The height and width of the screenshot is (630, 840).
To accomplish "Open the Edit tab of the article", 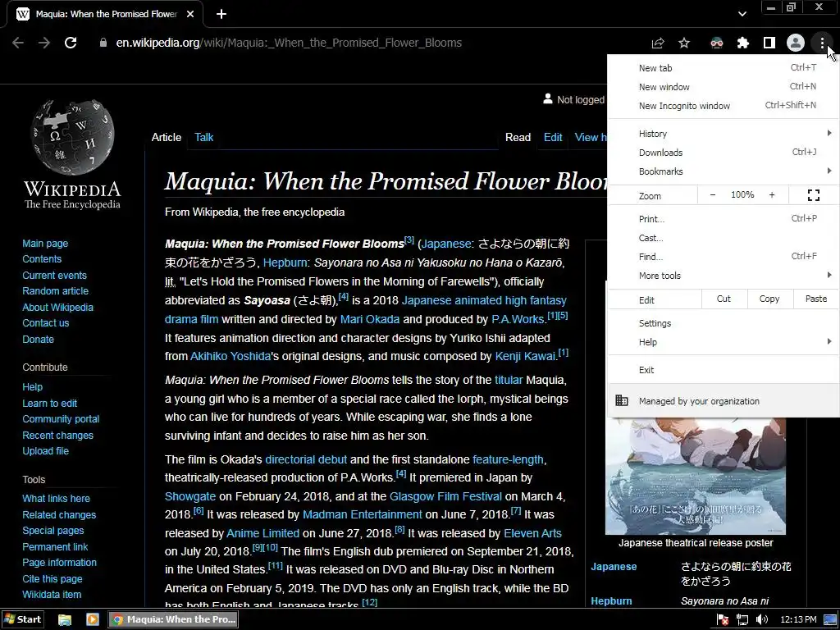I will point(553,137).
